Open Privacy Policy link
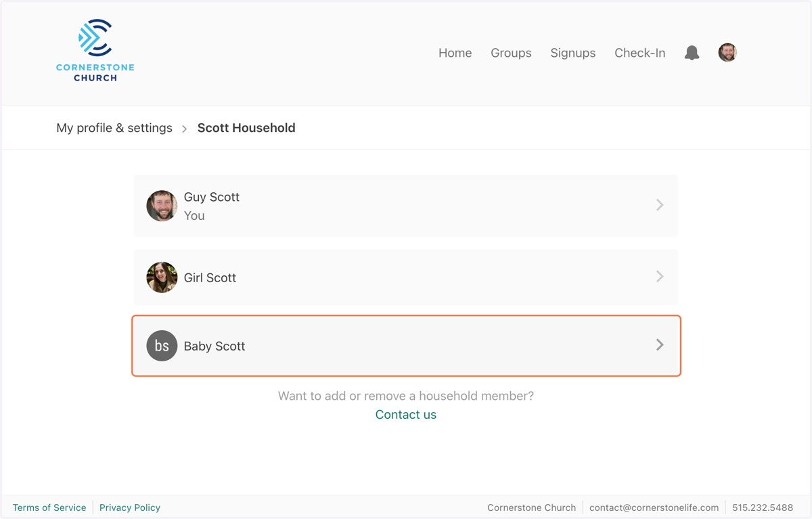 tap(130, 507)
